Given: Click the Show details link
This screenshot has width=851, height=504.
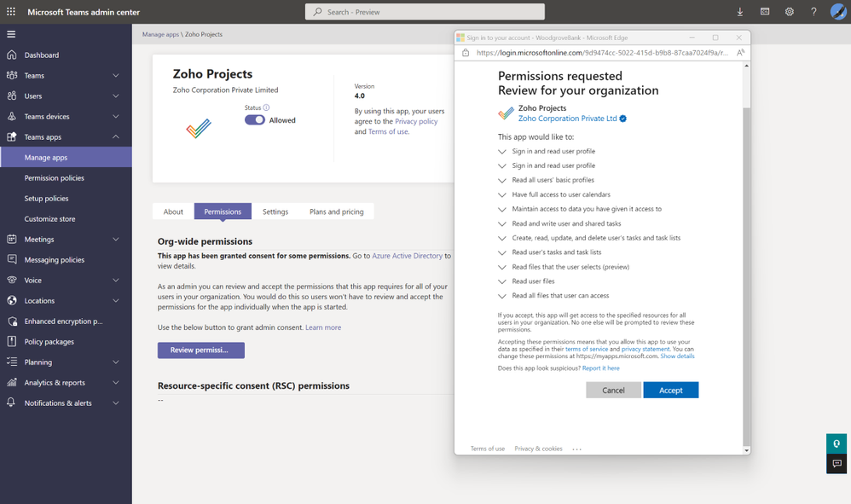Looking at the screenshot, I should click(x=677, y=356).
